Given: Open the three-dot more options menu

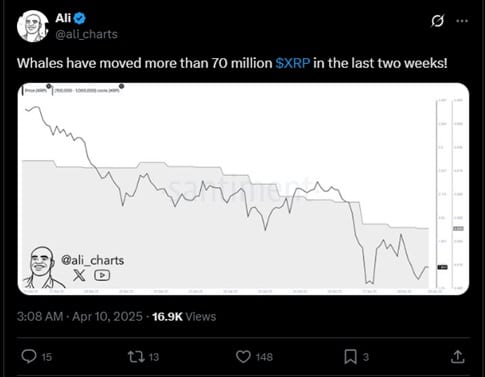Looking at the screenshot, I should (462, 21).
